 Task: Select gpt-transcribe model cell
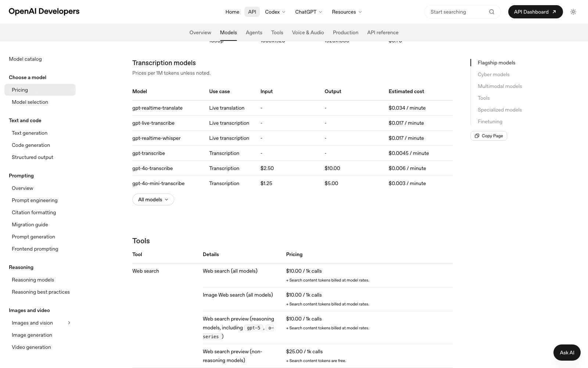tap(148, 153)
